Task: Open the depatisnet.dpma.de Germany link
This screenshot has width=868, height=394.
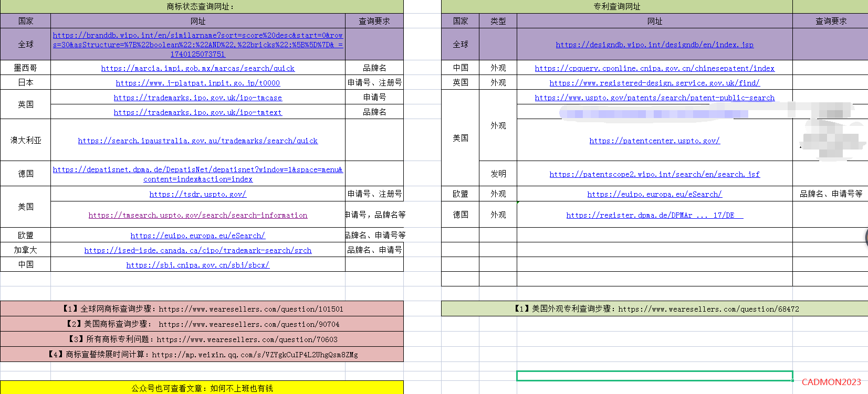Action: [197, 174]
